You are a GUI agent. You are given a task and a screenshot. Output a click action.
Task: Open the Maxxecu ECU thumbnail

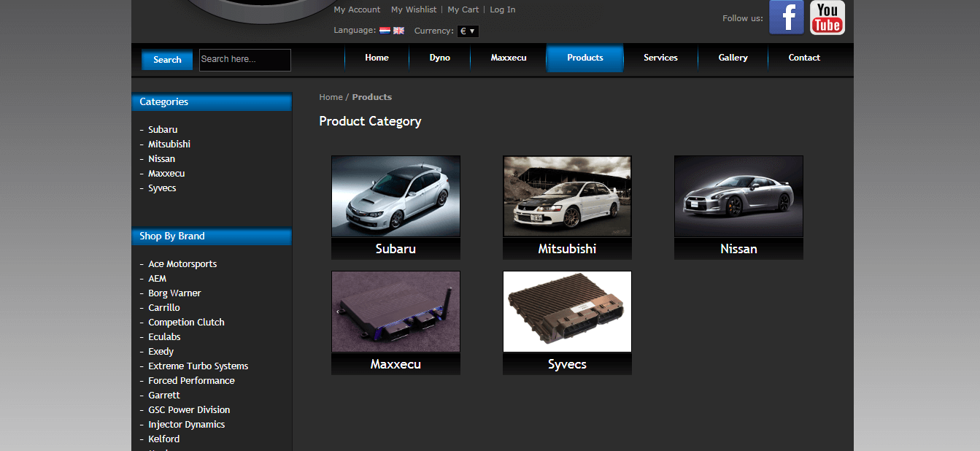point(396,312)
